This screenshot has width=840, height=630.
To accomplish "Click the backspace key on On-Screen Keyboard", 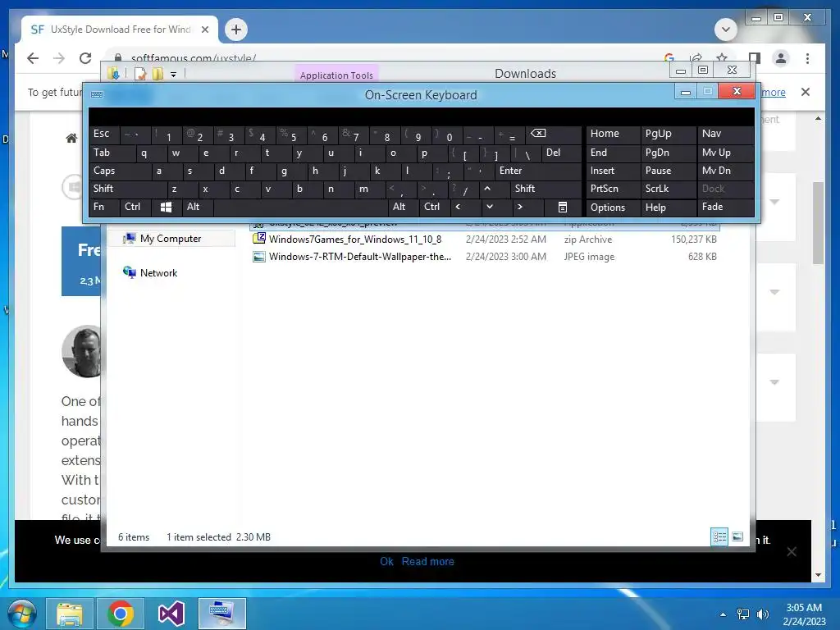I will click(x=552, y=134).
